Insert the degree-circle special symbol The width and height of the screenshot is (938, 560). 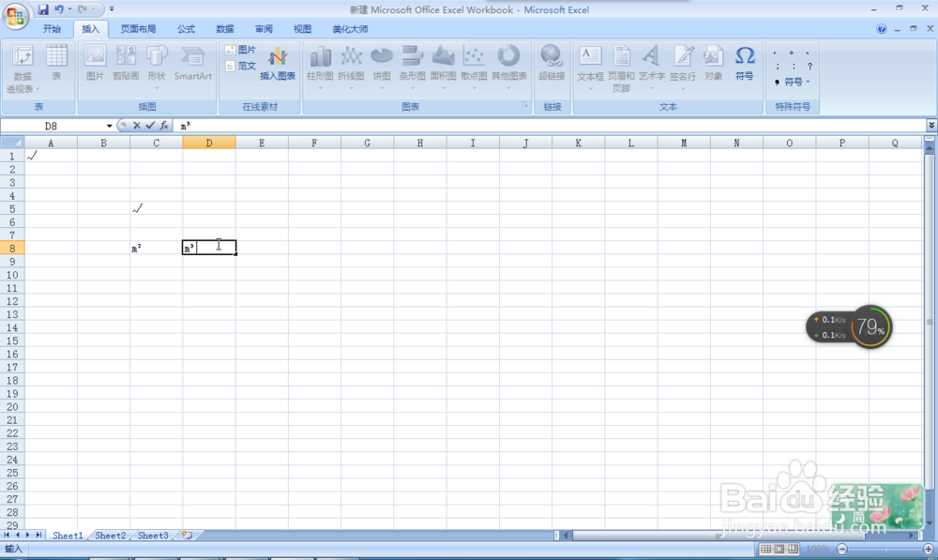pyautogui.click(x=791, y=53)
